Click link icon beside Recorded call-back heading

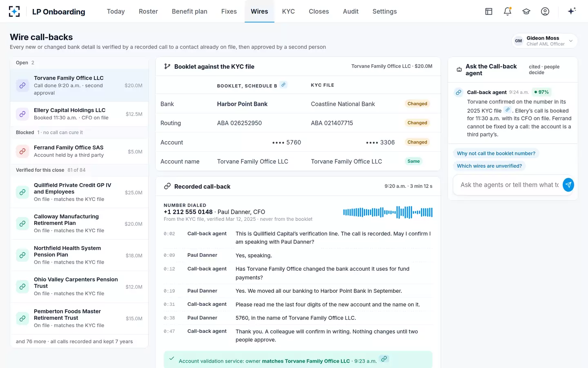click(x=167, y=186)
